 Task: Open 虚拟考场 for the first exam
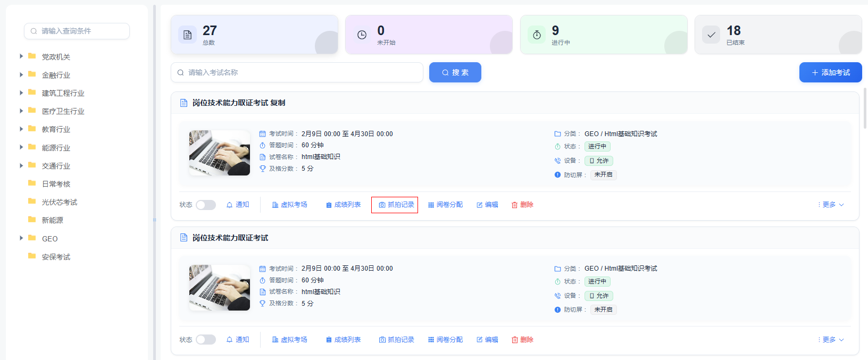(x=289, y=205)
